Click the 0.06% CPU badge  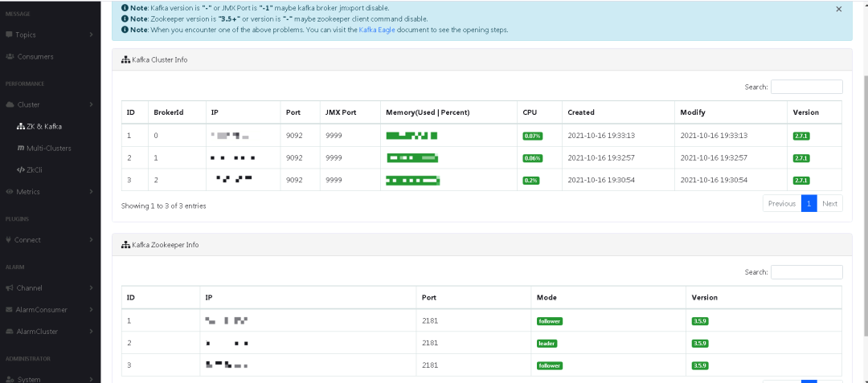[533, 158]
